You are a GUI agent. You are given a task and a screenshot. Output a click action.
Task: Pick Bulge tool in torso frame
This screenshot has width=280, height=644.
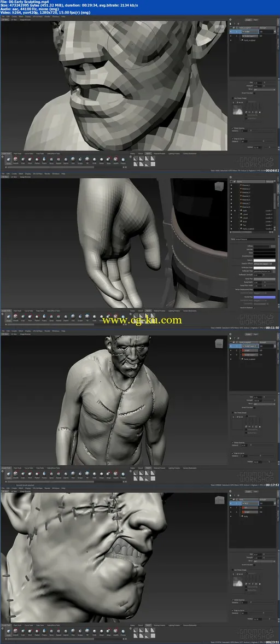(109, 475)
